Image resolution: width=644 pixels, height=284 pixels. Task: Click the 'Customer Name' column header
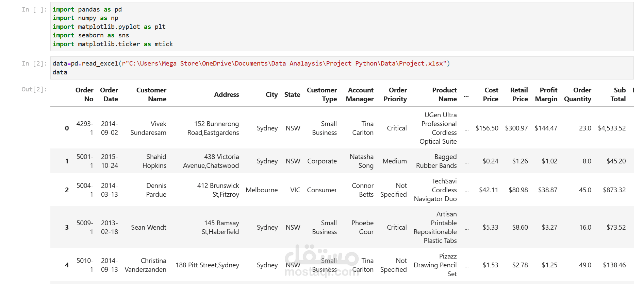pos(151,94)
